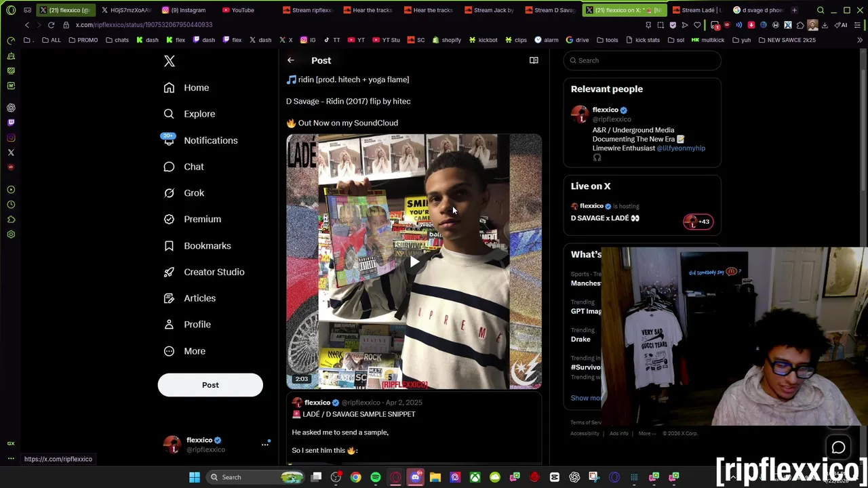868x488 pixels.
Task: Open Profile page
Action: (187, 325)
